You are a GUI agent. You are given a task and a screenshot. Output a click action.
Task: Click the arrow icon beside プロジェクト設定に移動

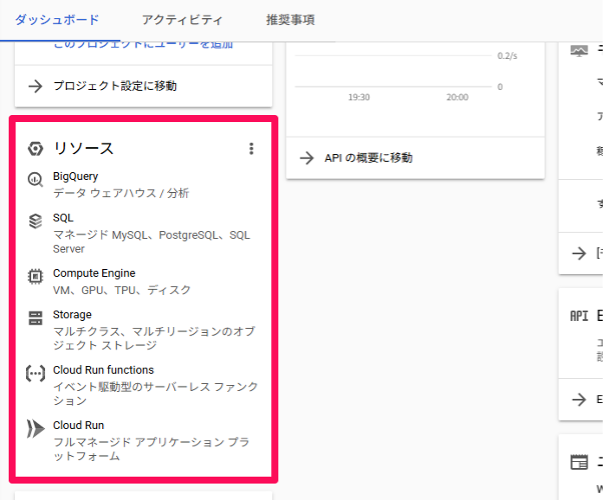35,86
